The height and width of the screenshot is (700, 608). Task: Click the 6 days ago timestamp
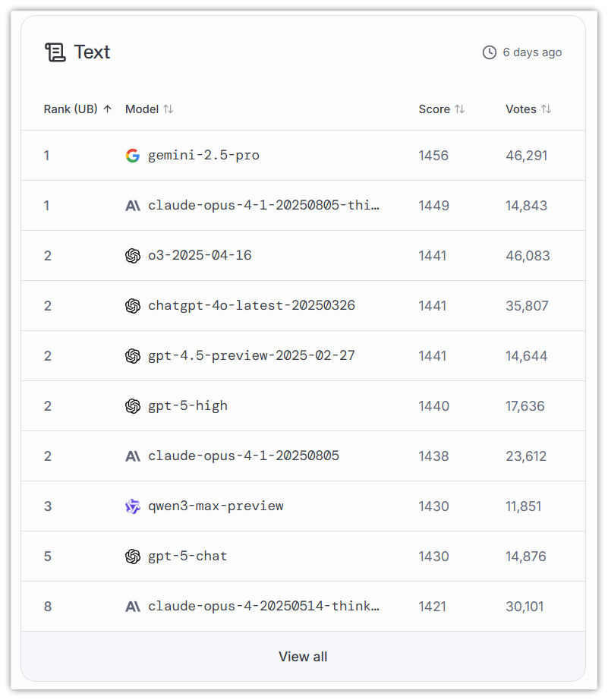pyautogui.click(x=532, y=52)
